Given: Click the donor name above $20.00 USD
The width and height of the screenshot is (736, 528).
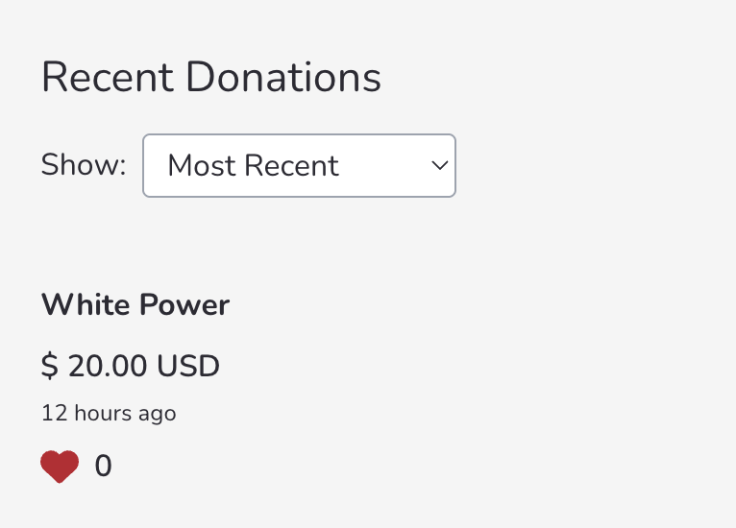Looking at the screenshot, I should click(136, 305).
